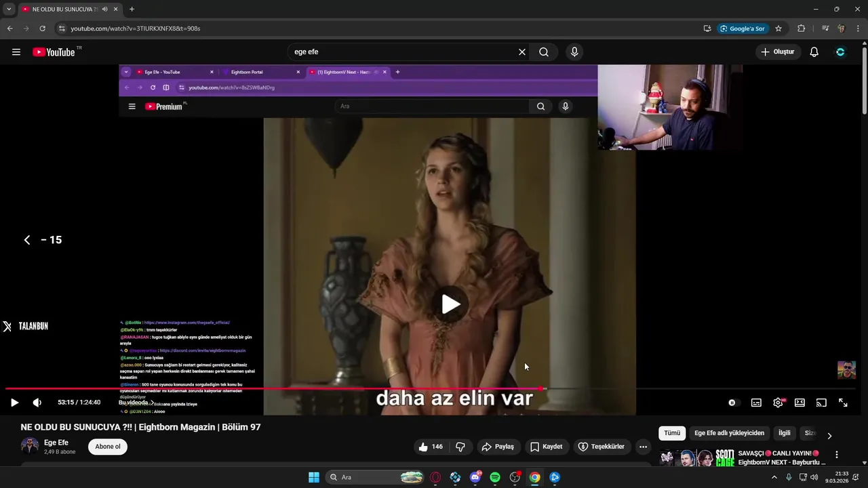Open Discord from the taskbar
Image resolution: width=868 pixels, height=488 pixels.
pyautogui.click(x=475, y=477)
